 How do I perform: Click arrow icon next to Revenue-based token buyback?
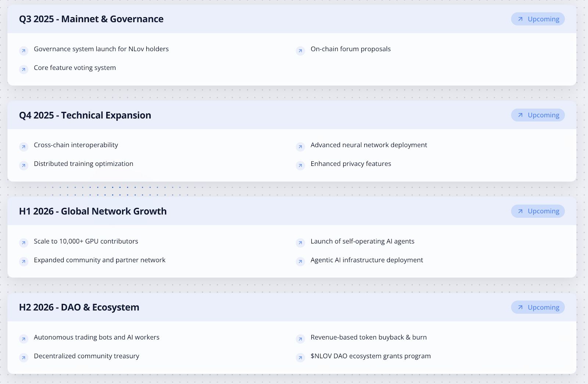(x=300, y=339)
